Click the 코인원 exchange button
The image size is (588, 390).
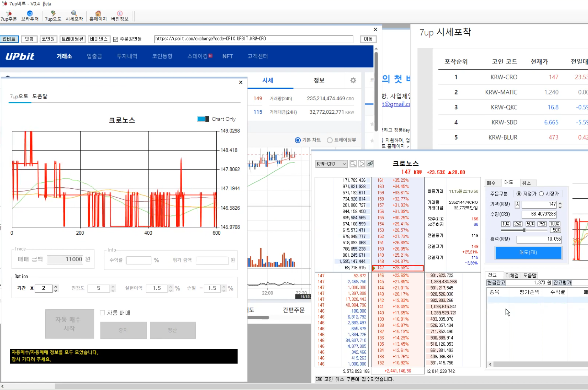[x=48, y=39]
